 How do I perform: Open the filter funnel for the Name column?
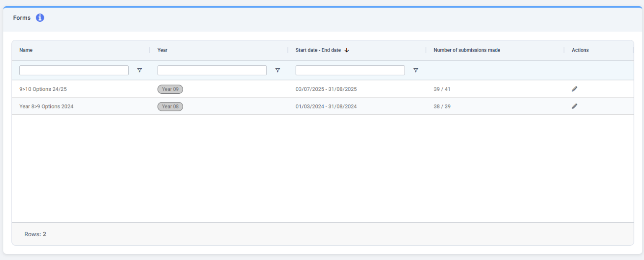[139, 70]
